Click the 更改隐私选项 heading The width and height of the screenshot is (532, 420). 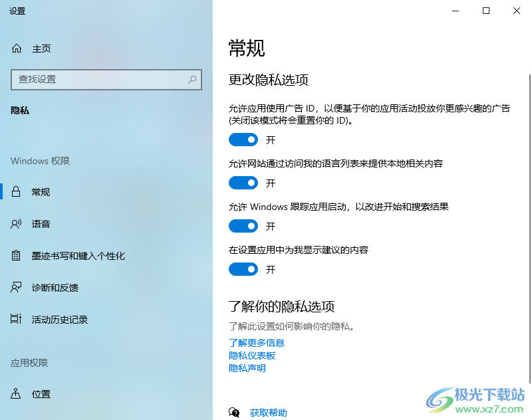coord(268,80)
